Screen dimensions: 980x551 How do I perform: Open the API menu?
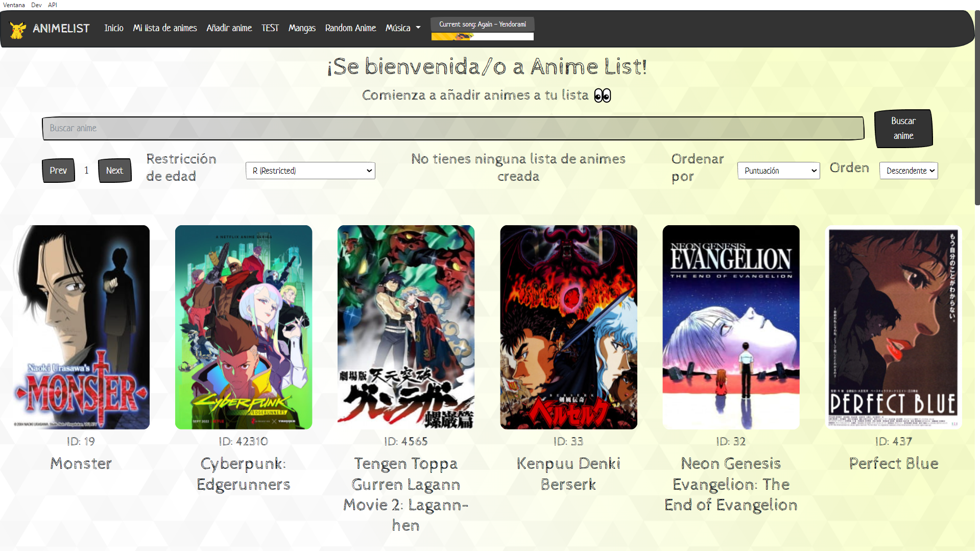(53, 5)
